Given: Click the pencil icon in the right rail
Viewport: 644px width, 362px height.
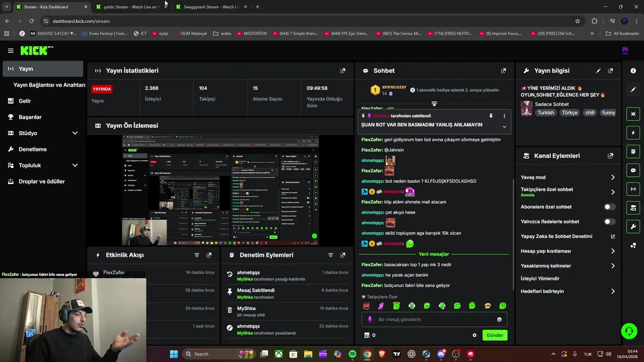Looking at the screenshot, I should click(x=633, y=89).
